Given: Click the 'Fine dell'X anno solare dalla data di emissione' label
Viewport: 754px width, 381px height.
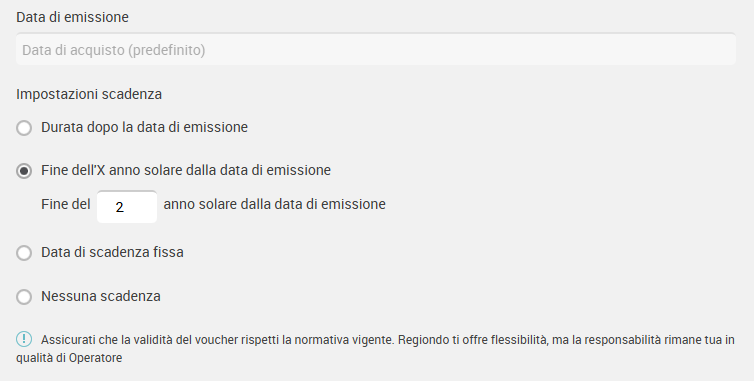Looking at the screenshot, I should click(186, 170).
